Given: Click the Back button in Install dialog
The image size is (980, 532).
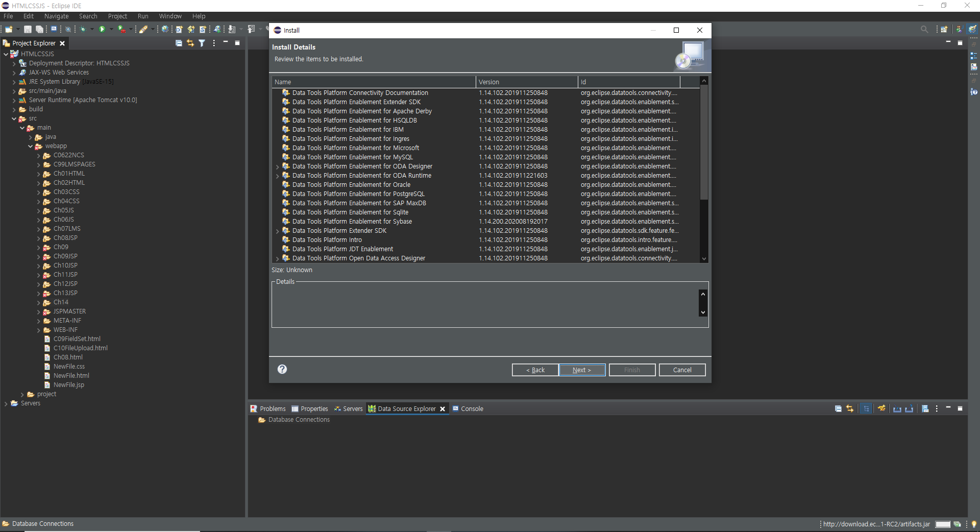Looking at the screenshot, I should (535, 370).
